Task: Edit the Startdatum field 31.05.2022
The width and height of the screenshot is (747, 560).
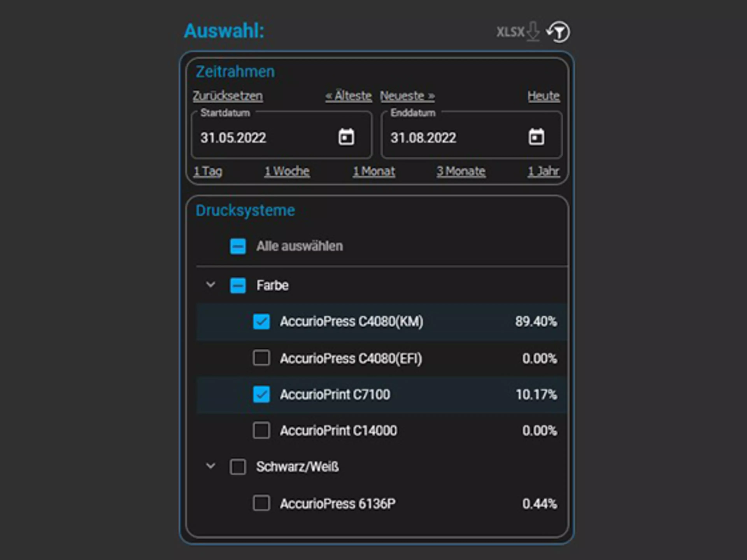Action: [282, 135]
